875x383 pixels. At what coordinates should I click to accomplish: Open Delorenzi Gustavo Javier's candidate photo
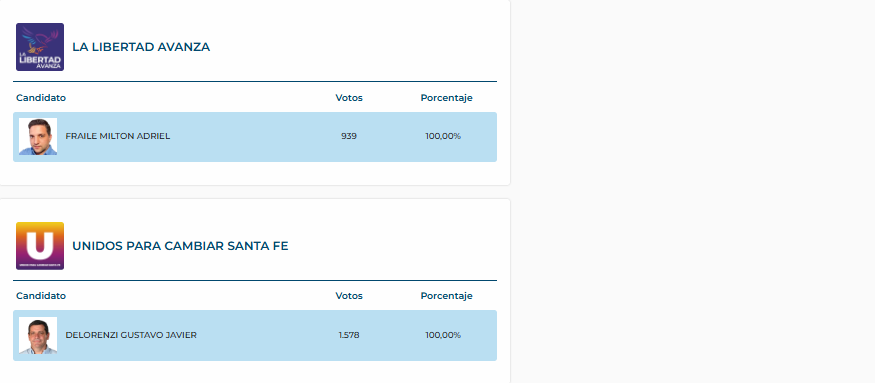coord(38,336)
